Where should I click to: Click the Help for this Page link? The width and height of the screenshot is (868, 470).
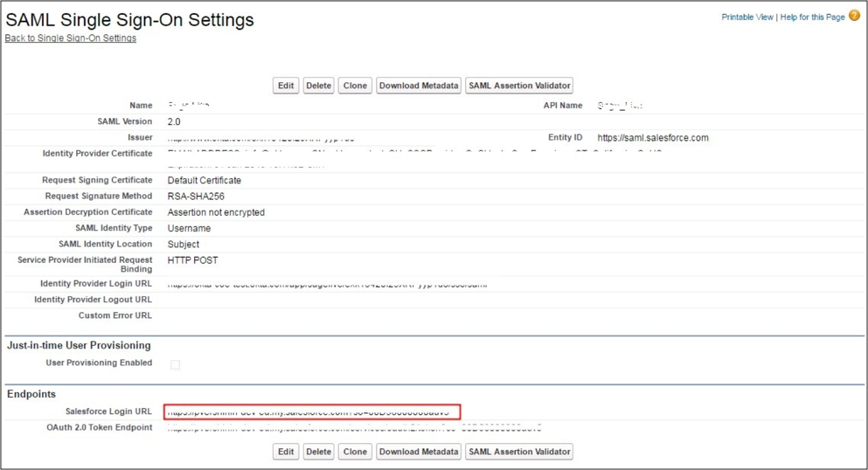pyautogui.click(x=812, y=17)
